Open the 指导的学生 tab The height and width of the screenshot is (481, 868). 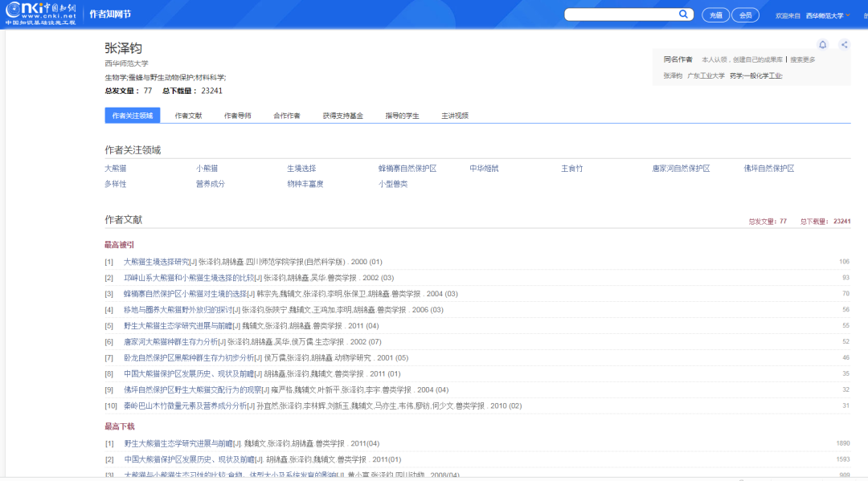[x=402, y=116]
